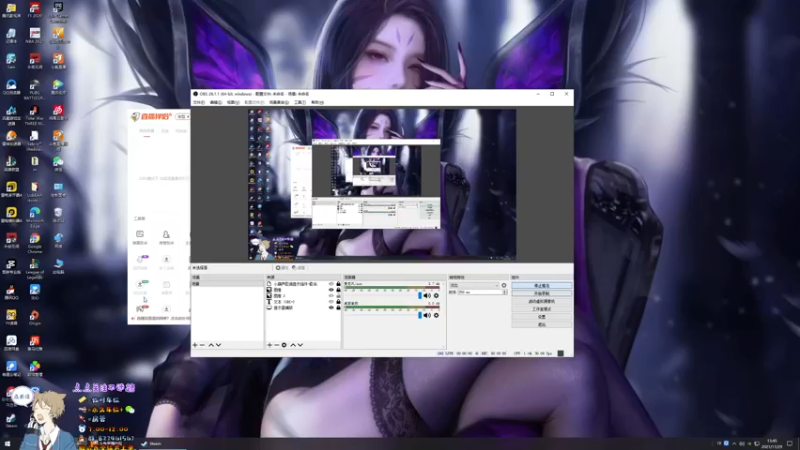
Task: Open 编辑(E) menu in OBS
Action: [x=216, y=103]
